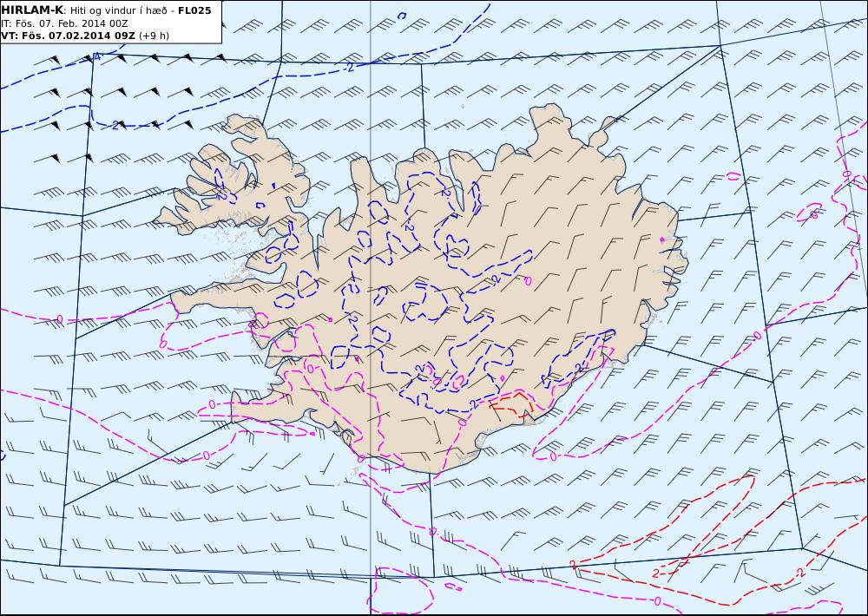The image size is (868, 616).
Task: Select the VT: Fös. 07.02.2014 09Z valid time
Action: (68, 36)
